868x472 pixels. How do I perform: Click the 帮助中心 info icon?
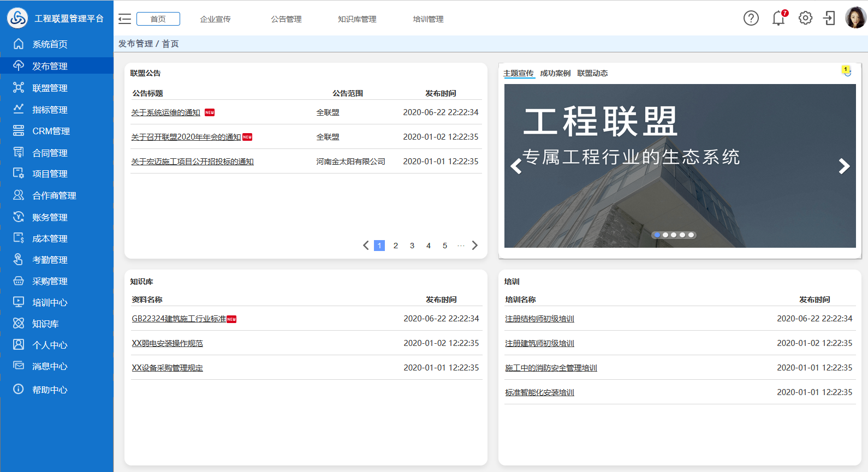click(19, 389)
